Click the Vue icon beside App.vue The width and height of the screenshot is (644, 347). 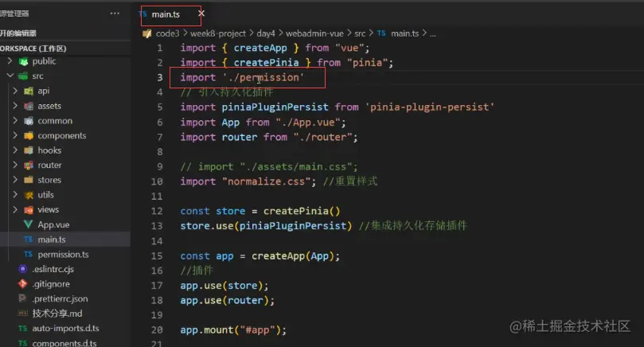pyautogui.click(x=28, y=224)
